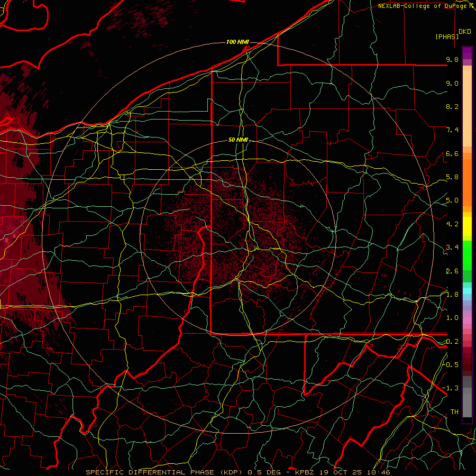
Task: Select the 2.6 value on the scale
Action: click(452, 271)
